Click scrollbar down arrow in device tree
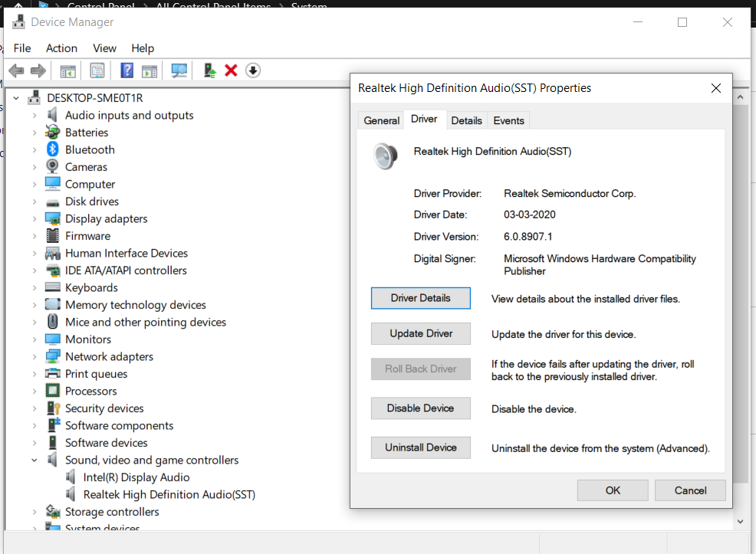756x554 pixels. click(x=740, y=521)
